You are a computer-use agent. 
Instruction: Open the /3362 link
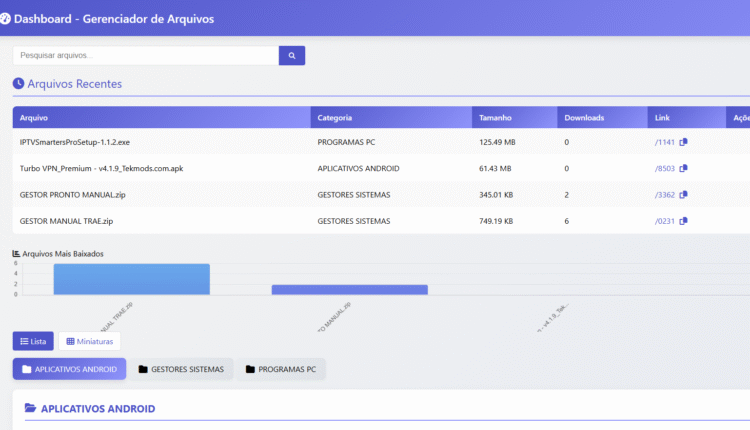(665, 195)
